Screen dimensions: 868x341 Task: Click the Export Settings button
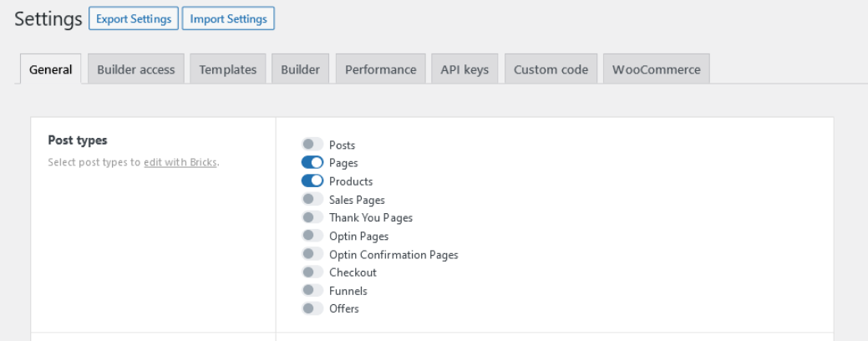click(134, 19)
